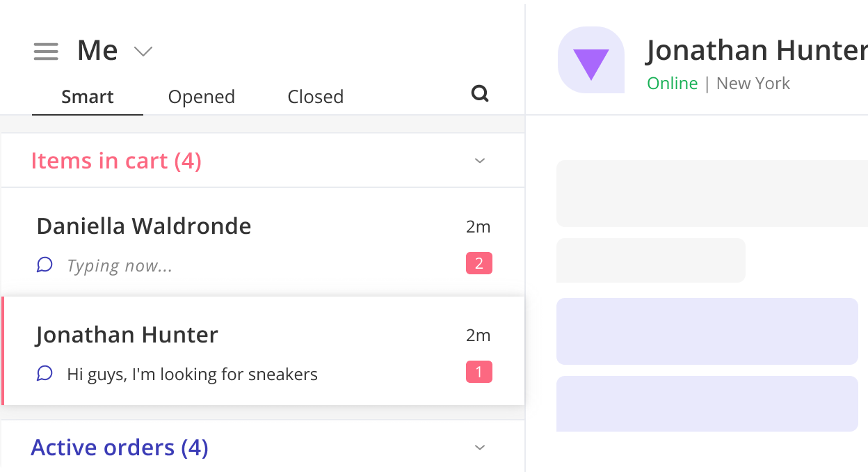Click chat bubble icon by sneakers message

(45, 374)
